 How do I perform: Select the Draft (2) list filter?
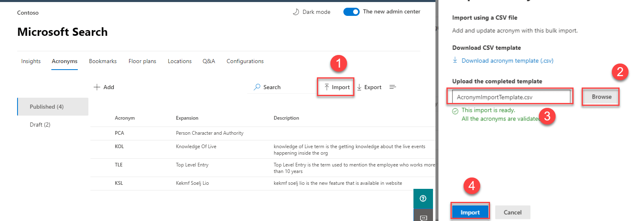pyautogui.click(x=40, y=125)
